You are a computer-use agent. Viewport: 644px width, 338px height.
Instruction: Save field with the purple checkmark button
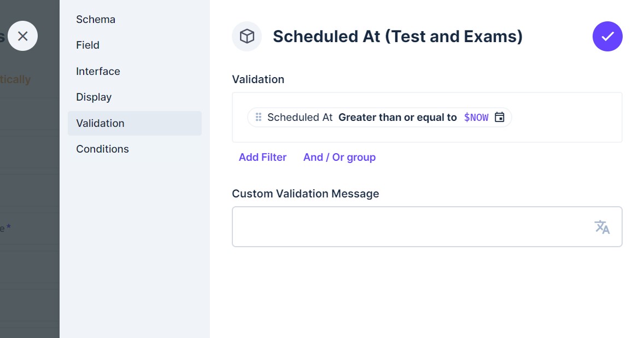pyautogui.click(x=607, y=36)
